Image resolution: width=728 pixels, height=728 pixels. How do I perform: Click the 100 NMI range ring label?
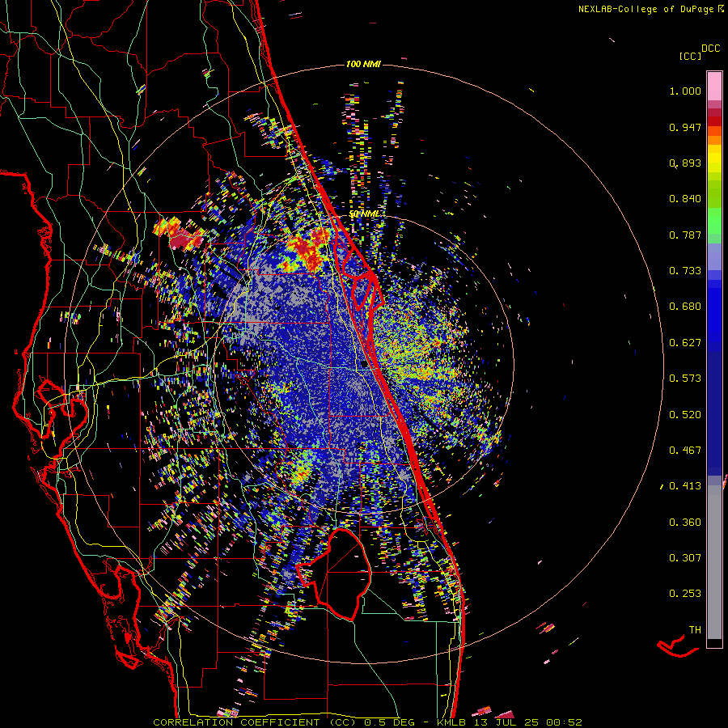tap(363, 64)
